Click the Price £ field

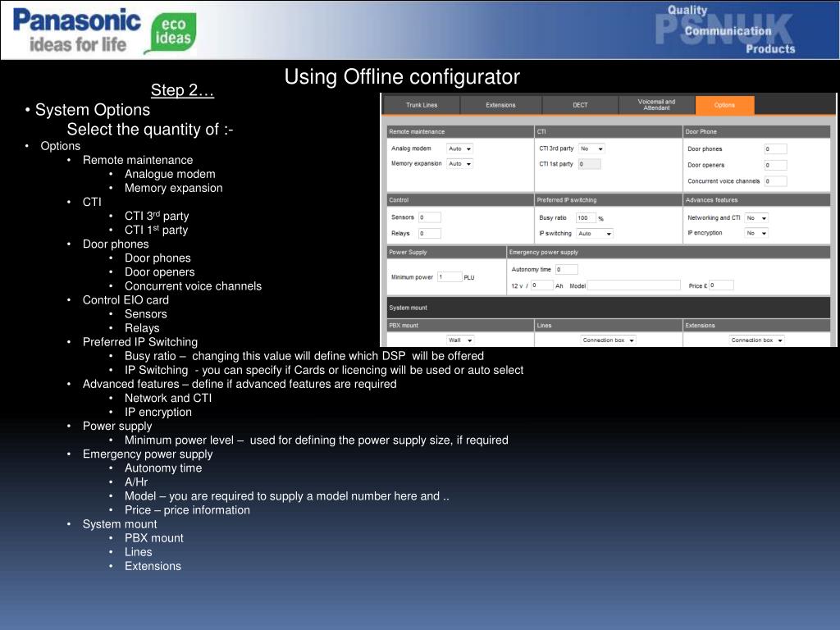[721, 285]
